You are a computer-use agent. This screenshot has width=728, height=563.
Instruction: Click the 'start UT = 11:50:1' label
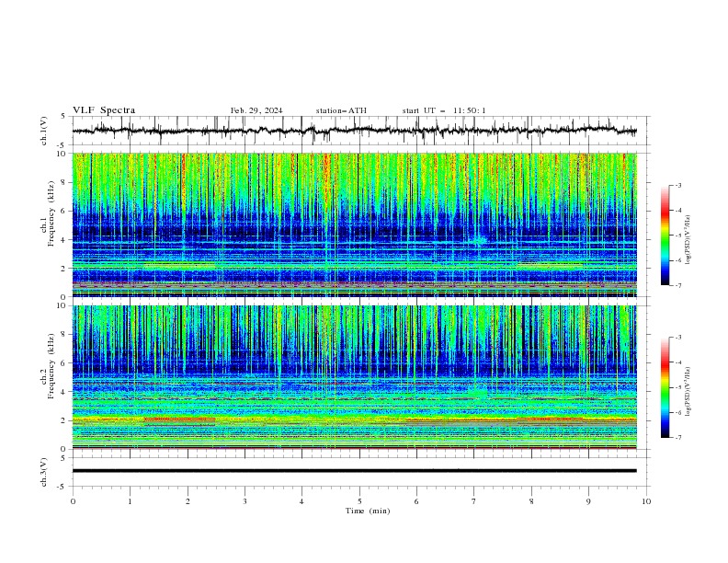[444, 110]
